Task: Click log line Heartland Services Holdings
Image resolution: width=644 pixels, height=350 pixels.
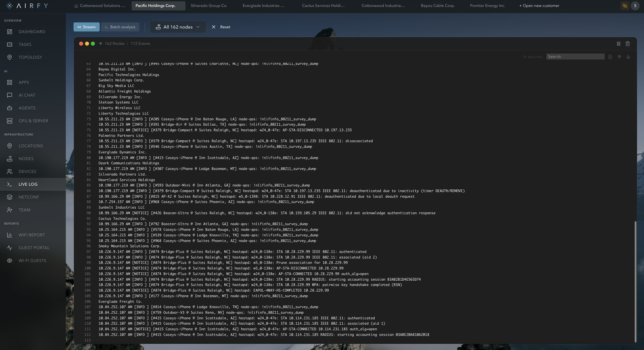Action: (x=127, y=180)
